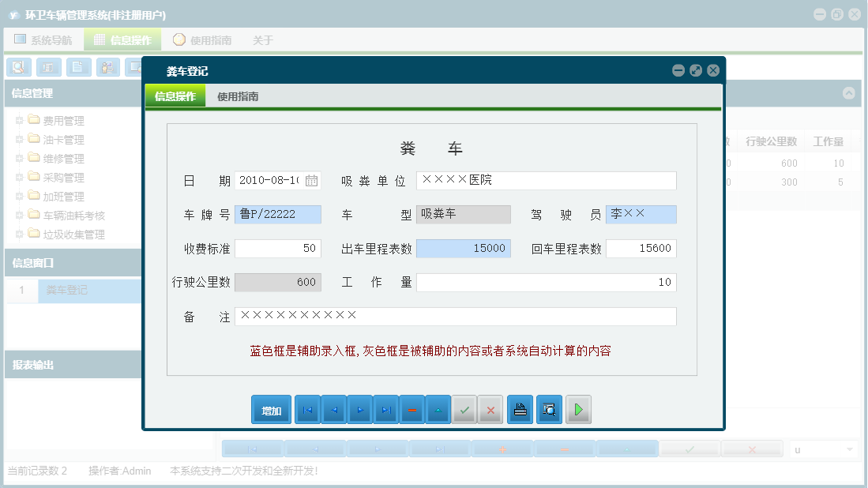Click inside the 备注 remarks input field
Image resolution: width=868 pixels, height=488 pixels.
458,316
